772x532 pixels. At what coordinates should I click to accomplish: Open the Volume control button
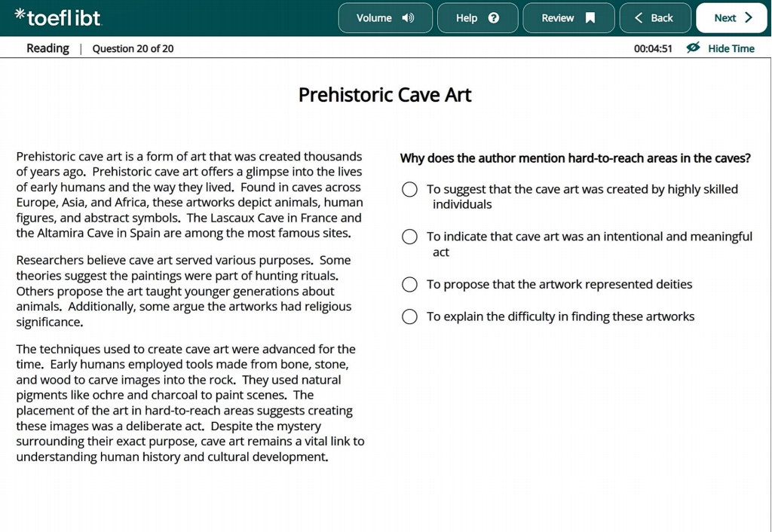[385, 18]
